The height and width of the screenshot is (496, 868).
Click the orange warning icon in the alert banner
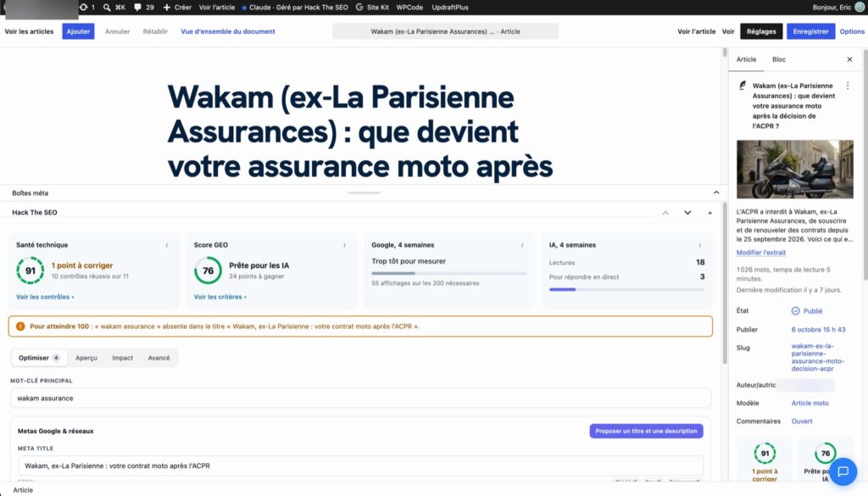(x=20, y=326)
